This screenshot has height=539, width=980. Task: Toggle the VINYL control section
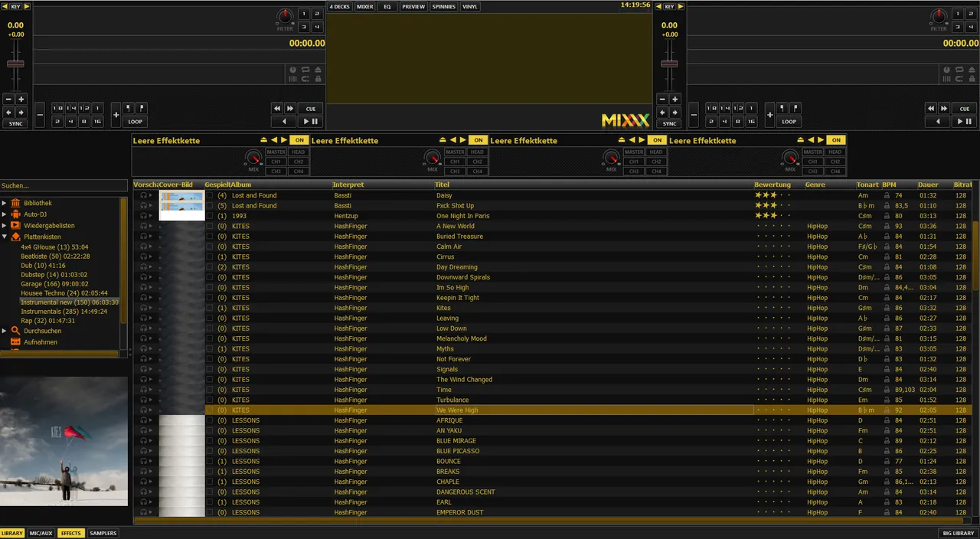click(x=470, y=6)
